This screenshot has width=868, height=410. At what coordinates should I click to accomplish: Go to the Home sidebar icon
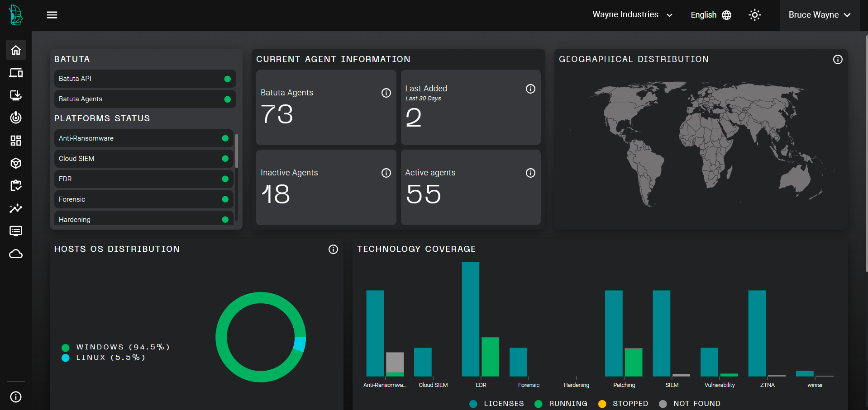coord(16,50)
